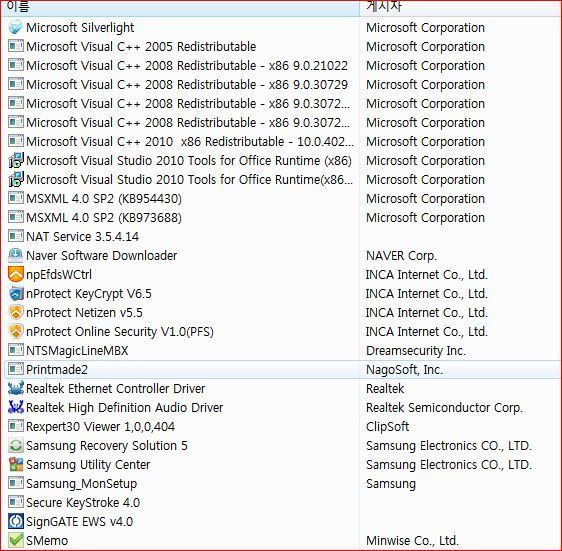This screenshot has width=562, height=551.
Task: Click publisher NagoSoft, Inc.
Action: [x=404, y=370]
